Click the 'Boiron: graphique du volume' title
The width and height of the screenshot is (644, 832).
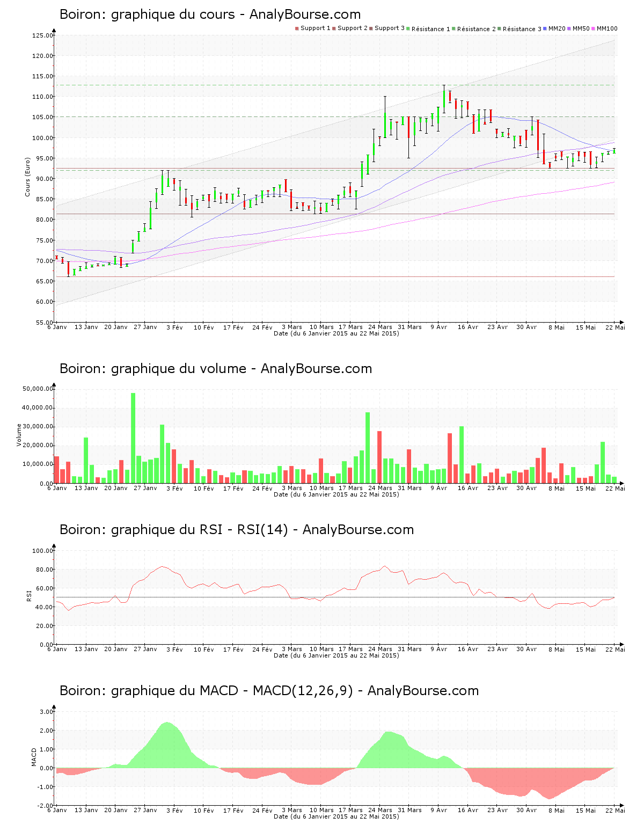pos(216,369)
